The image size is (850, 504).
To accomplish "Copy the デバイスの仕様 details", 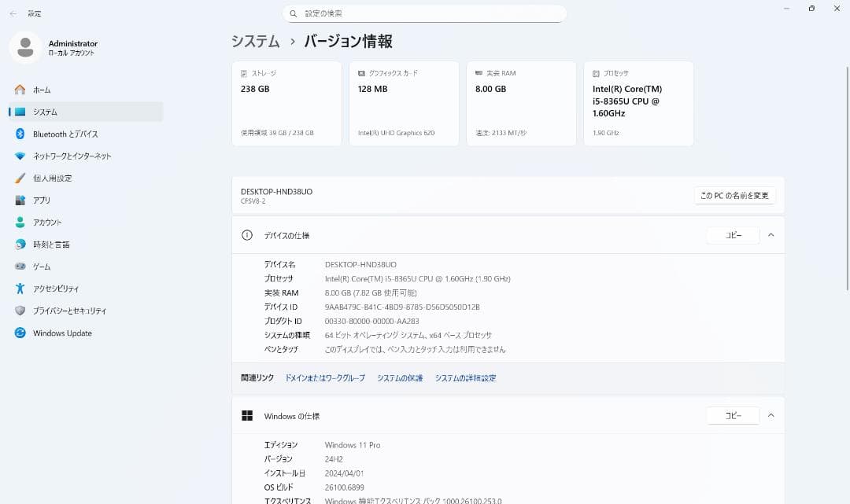I will pyautogui.click(x=733, y=235).
